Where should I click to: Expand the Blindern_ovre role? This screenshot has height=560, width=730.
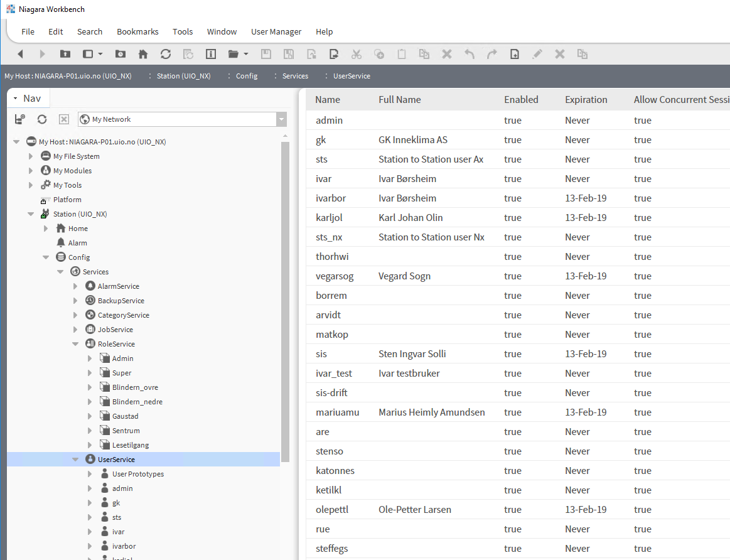(x=90, y=387)
